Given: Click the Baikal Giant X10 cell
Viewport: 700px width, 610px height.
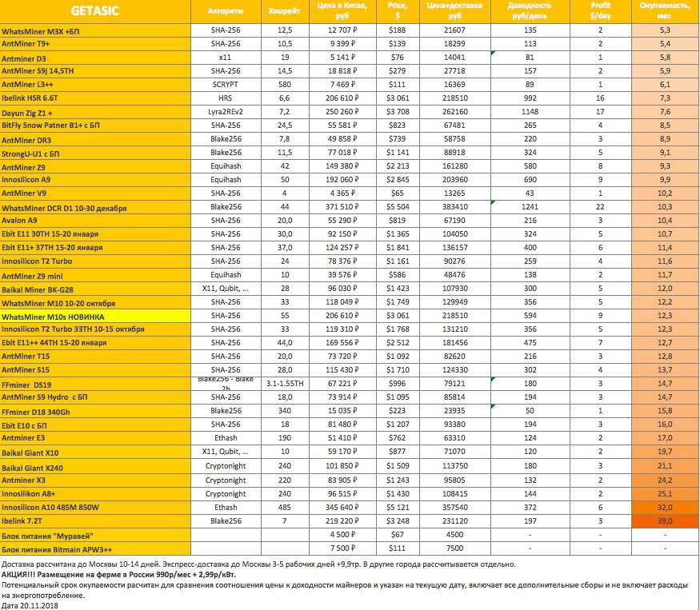Looking at the screenshot, I should [95, 453].
